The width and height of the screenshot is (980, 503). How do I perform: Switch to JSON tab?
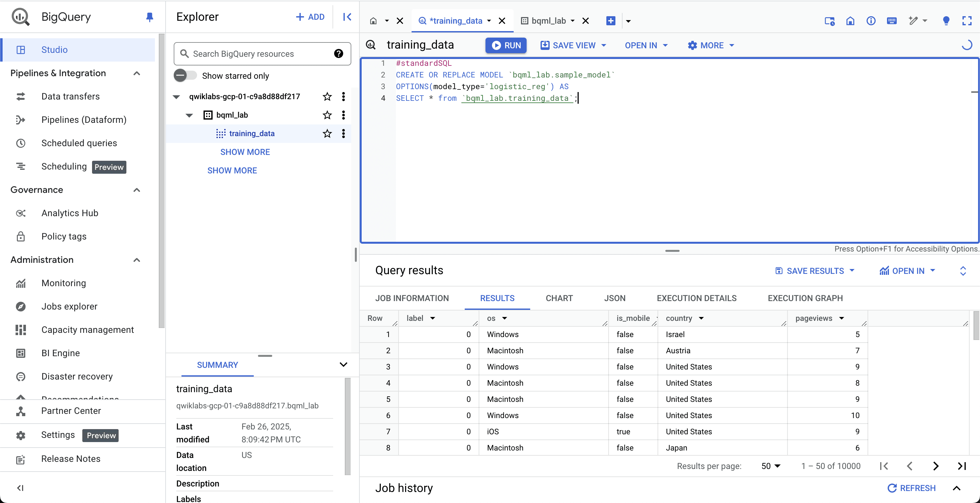pyautogui.click(x=614, y=298)
